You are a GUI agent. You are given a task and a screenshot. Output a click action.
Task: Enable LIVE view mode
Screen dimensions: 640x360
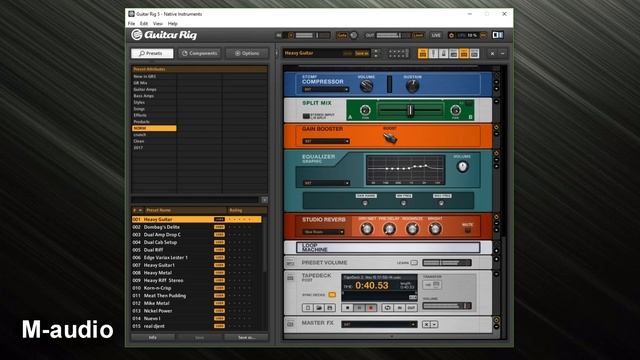pyautogui.click(x=436, y=36)
